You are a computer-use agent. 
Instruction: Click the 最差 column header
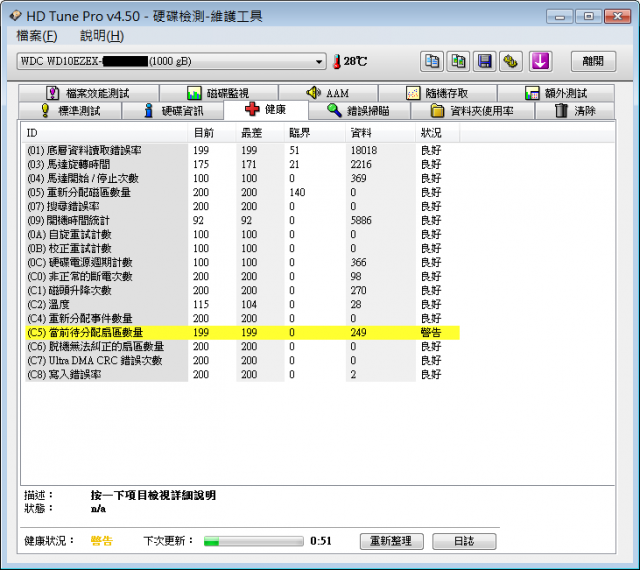click(260, 133)
